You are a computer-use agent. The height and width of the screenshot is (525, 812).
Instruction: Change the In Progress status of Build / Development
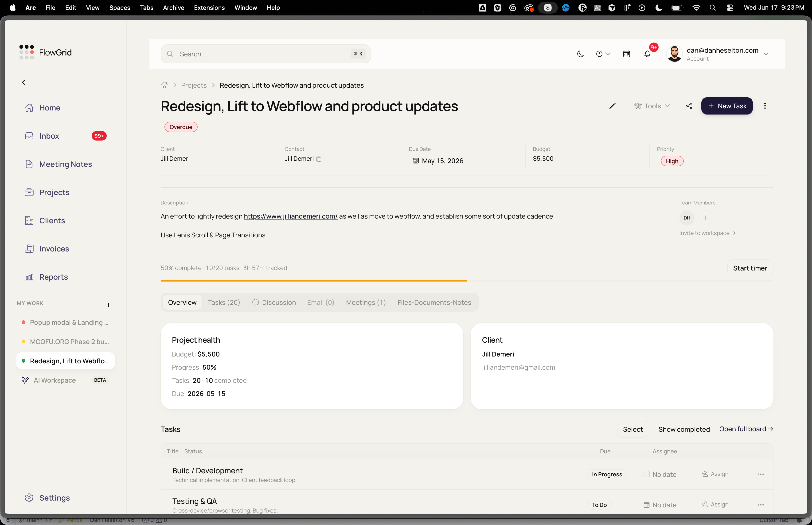click(x=606, y=474)
